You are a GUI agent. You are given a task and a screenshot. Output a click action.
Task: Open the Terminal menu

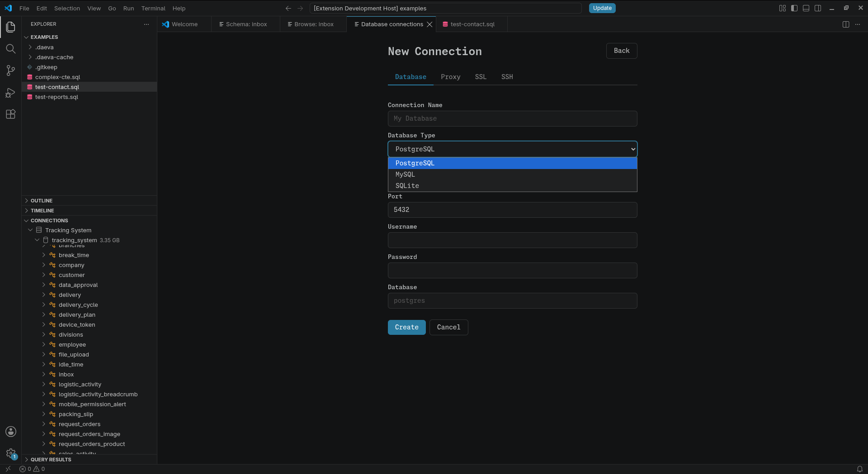153,8
